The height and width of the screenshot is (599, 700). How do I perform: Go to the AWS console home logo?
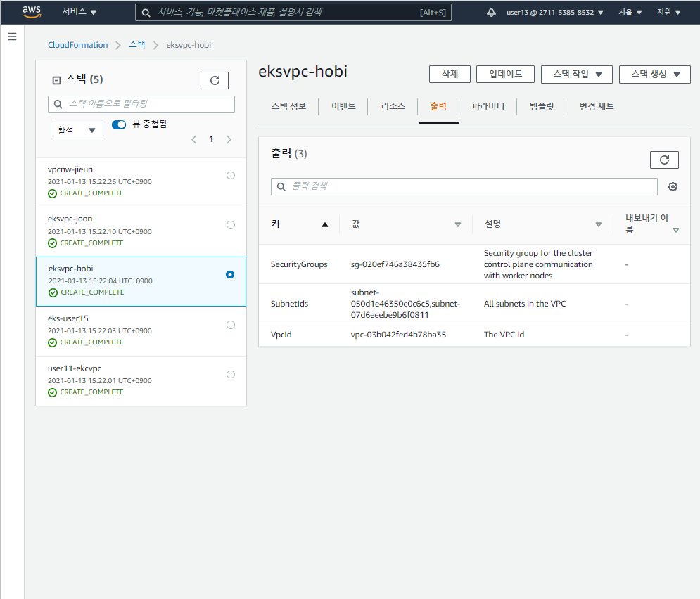click(32, 12)
